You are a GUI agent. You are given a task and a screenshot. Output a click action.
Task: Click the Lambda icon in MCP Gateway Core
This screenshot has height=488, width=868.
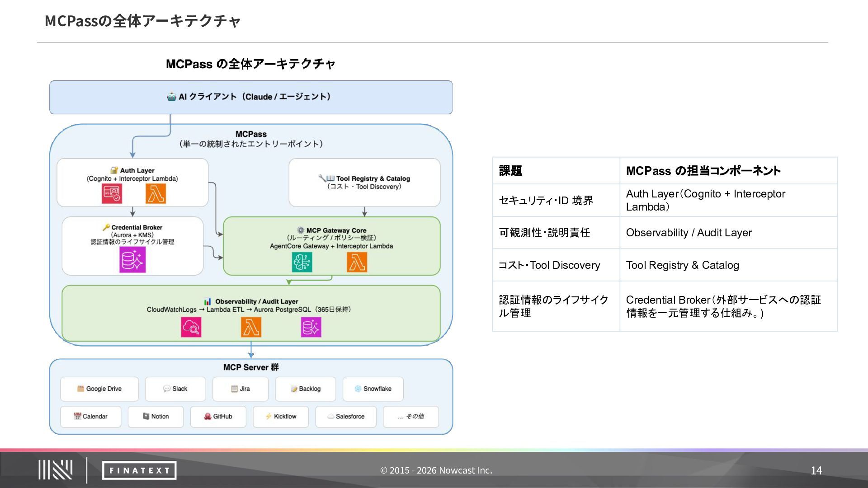point(357,262)
